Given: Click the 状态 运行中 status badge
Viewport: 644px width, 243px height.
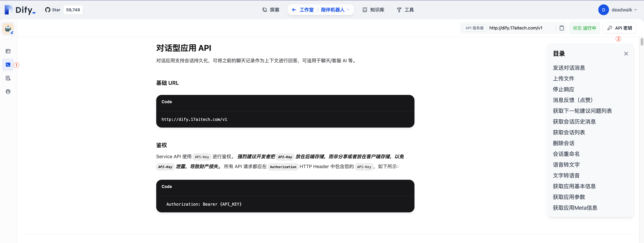Looking at the screenshot, I should [x=584, y=28].
